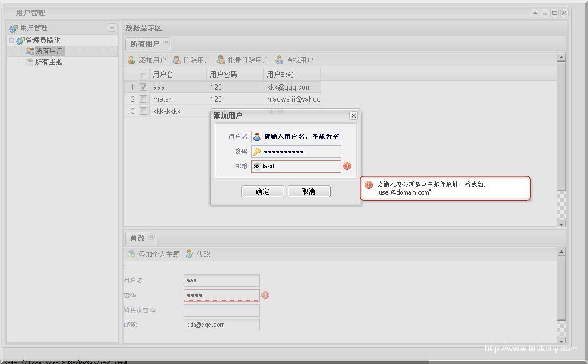This screenshot has width=588, height=364.
Task: Collapse the left user management panel
Action: click(x=112, y=27)
